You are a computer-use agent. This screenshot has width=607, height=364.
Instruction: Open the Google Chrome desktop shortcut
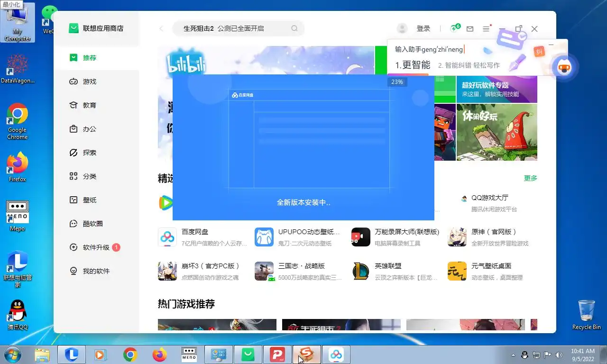click(18, 122)
